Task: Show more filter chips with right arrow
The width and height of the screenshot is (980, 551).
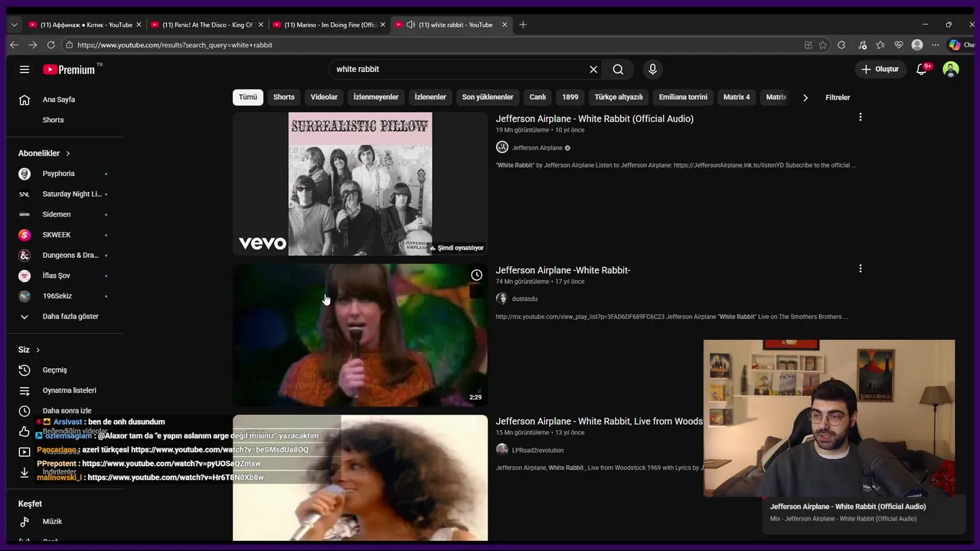Action: click(x=805, y=97)
